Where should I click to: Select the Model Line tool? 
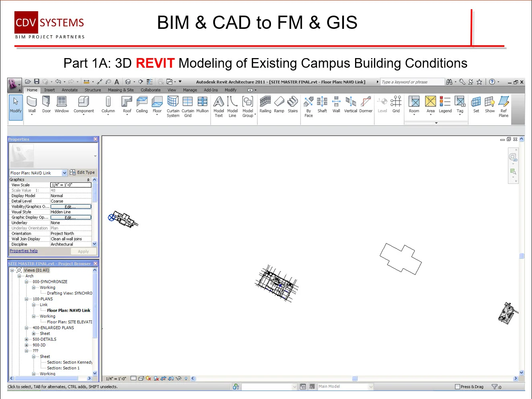coord(232,107)
